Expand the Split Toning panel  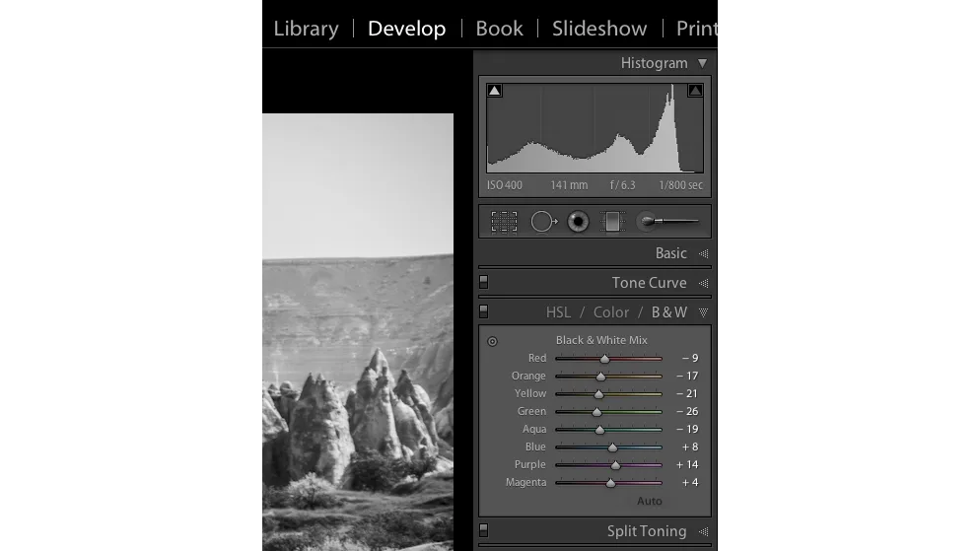click(x=704, y=531)
